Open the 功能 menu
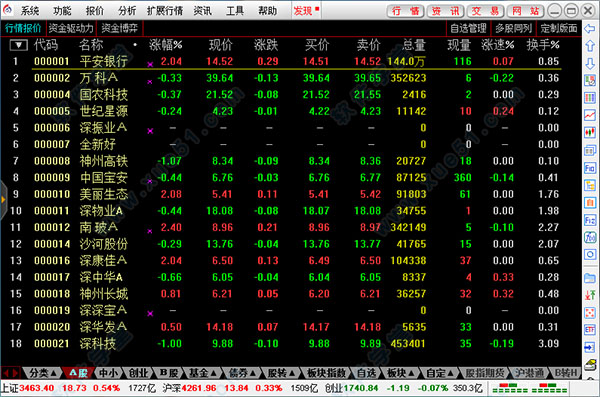600x397 pixels. point(62,11)
